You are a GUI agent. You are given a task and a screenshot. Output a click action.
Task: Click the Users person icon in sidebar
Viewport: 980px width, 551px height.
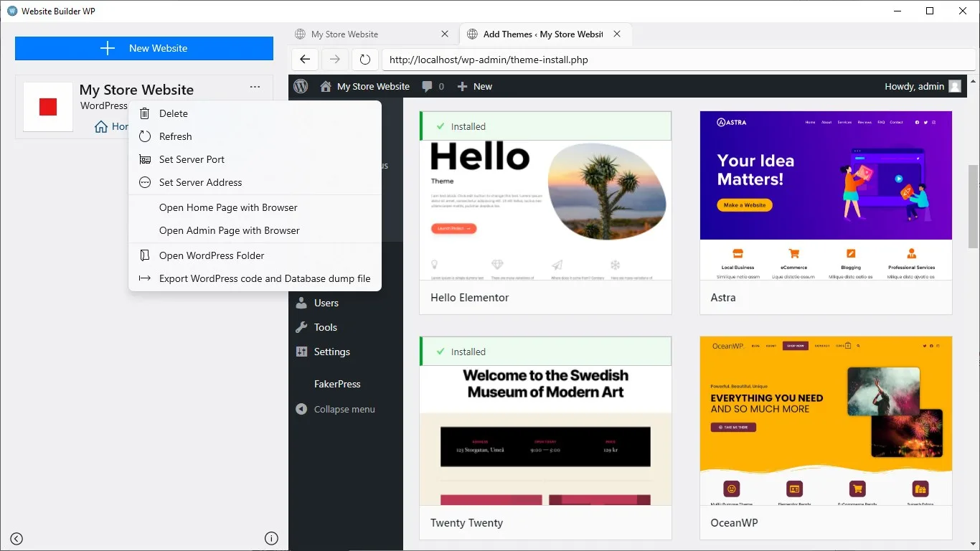[301, 303]
